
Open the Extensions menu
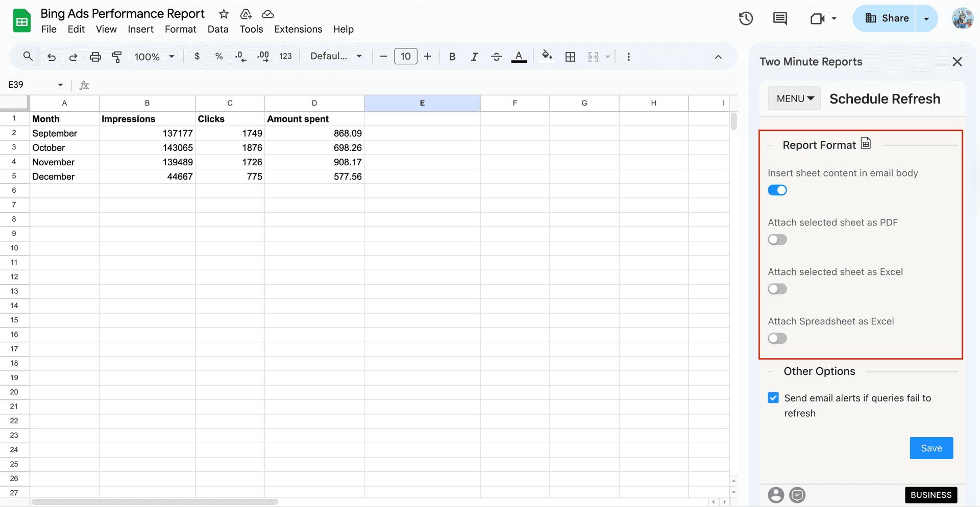point(298,29)
